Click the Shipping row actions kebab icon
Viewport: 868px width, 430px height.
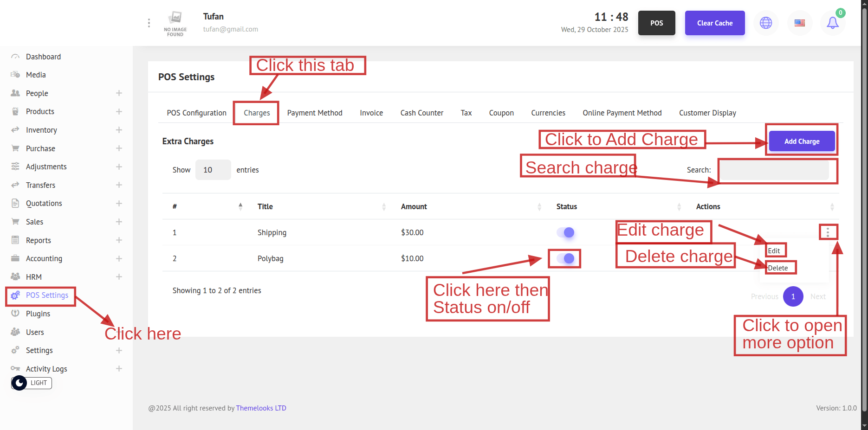coord(828,232)
